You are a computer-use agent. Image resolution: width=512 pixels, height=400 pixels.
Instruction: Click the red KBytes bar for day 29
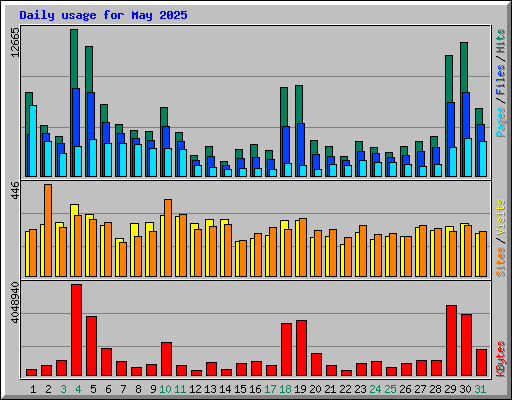click(x=451, y=340)
